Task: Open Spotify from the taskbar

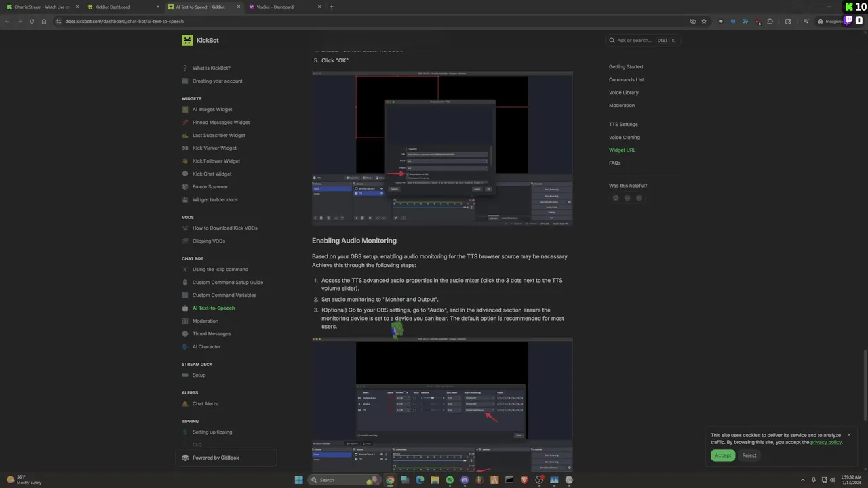Action: pos(450,480)
